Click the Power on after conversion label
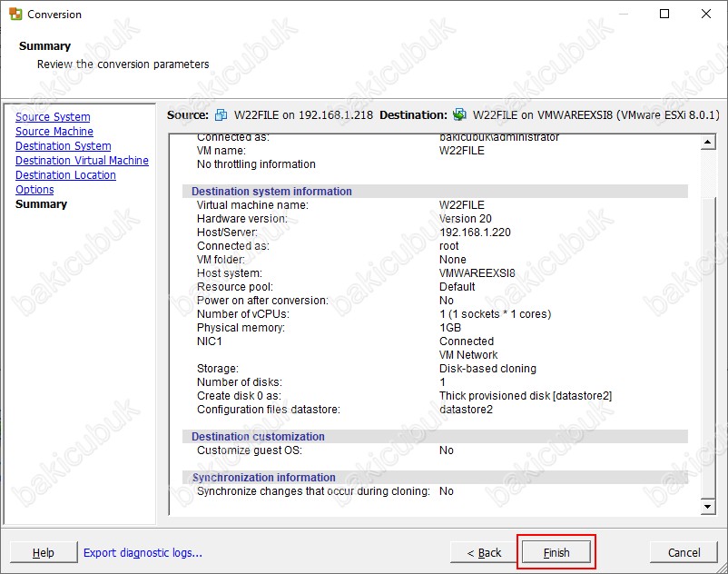This screenshot has height=574, width=728. (262, 301)
